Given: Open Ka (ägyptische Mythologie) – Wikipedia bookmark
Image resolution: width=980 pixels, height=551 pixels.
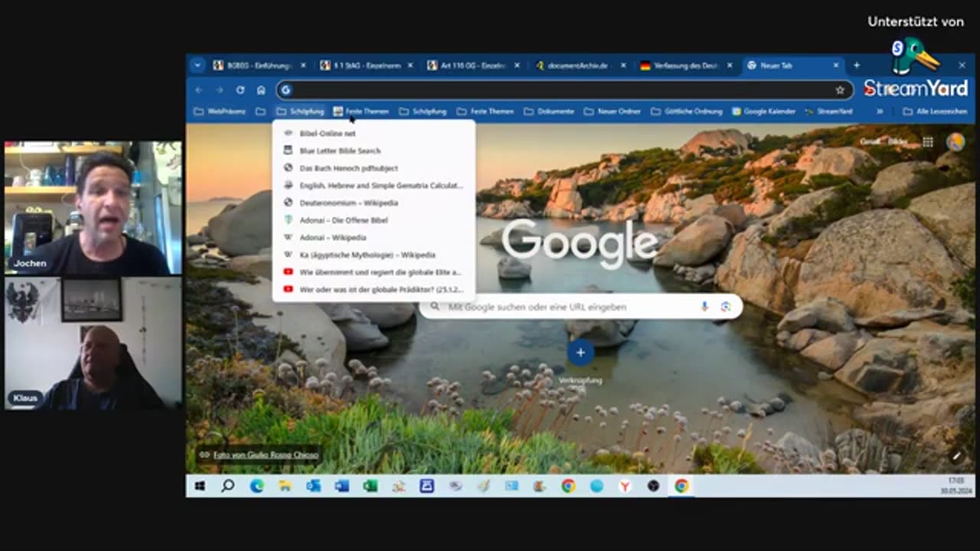Looking at the screenshot, I should click(x=374, y=255).
